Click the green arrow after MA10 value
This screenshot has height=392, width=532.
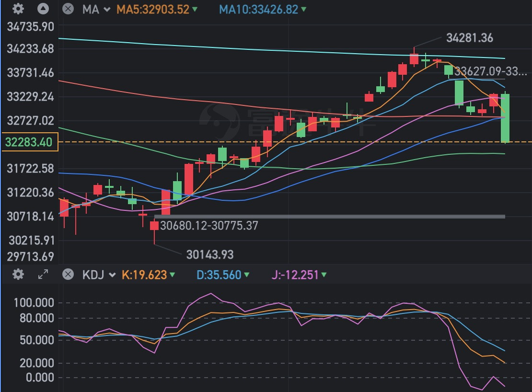(304, 10)
